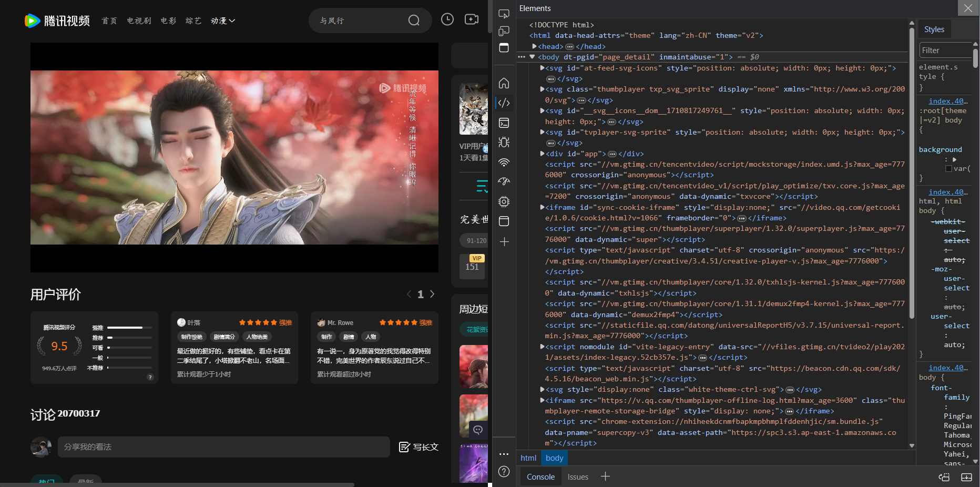
Task: Open 叶落's review card text
Action: (x=234, y=356)
